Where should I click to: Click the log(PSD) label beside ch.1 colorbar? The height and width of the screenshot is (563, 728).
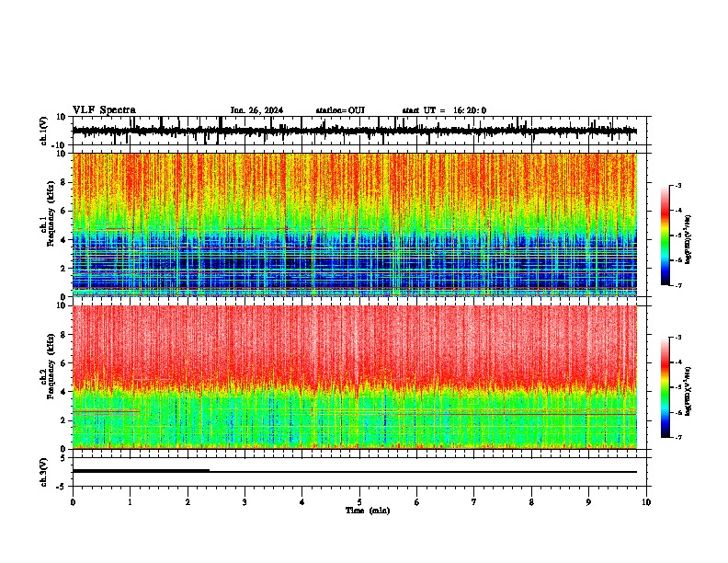pyautogui.click(x=688, y=239)
